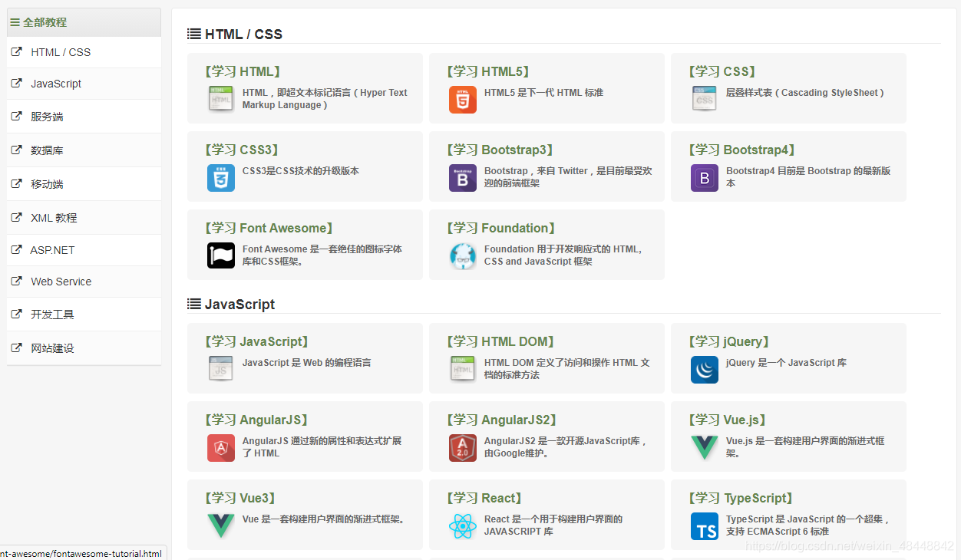Open 移动端 category in sidebar

[84, 184]
